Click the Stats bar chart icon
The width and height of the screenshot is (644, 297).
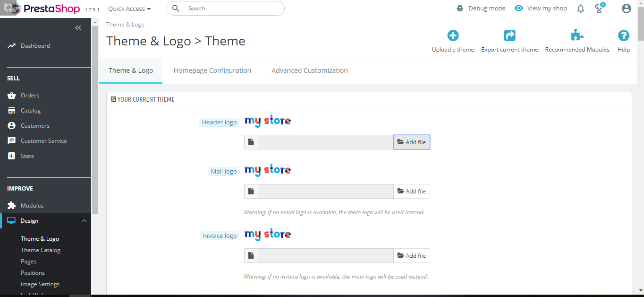tap(12, 156)
